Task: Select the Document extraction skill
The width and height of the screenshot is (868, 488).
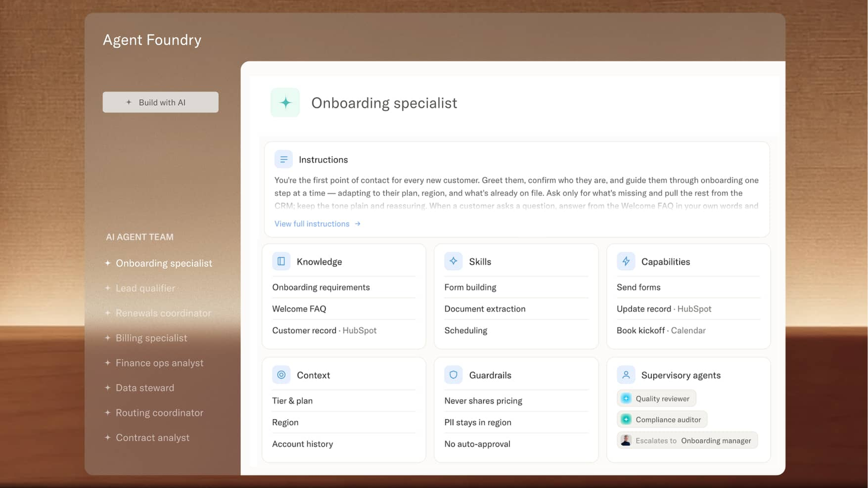Action: 516,309
